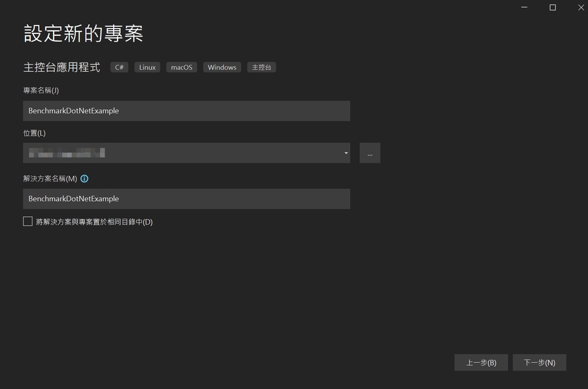This screenshot has height=389, width=588.
Task: Click the Linux tag badge
Action: coord(148,67)
